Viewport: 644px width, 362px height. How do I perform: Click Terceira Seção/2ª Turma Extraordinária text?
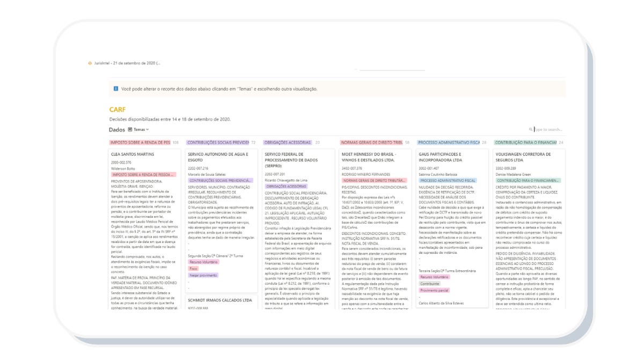[x=447, y=270]
